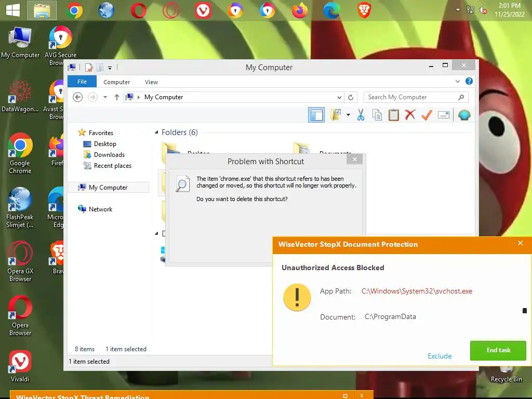Open Firefox from the taskbar
The image size is (532, 399).
coord(300,10)
